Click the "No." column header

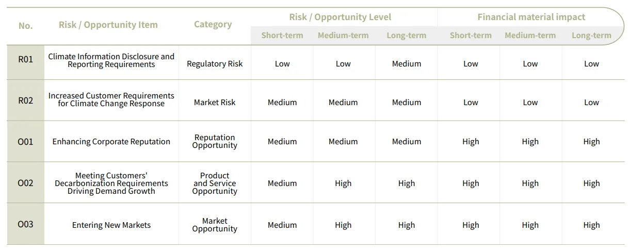[x=25, y=25]
